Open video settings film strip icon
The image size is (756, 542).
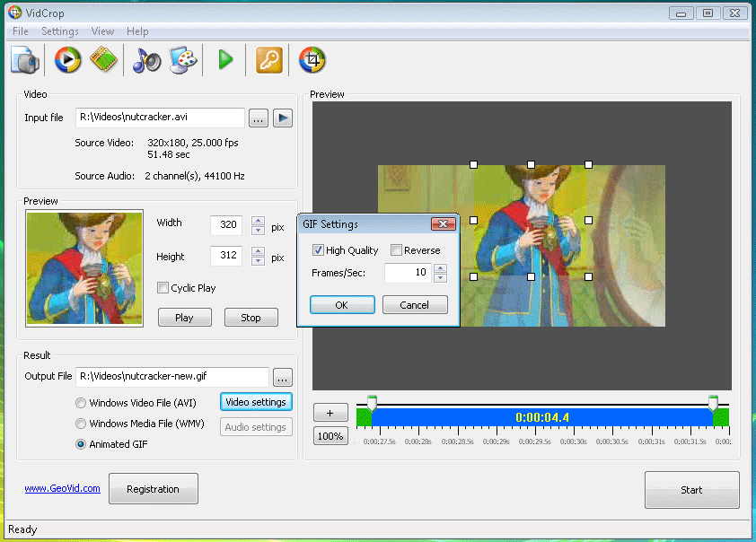[x=103, y=60]
